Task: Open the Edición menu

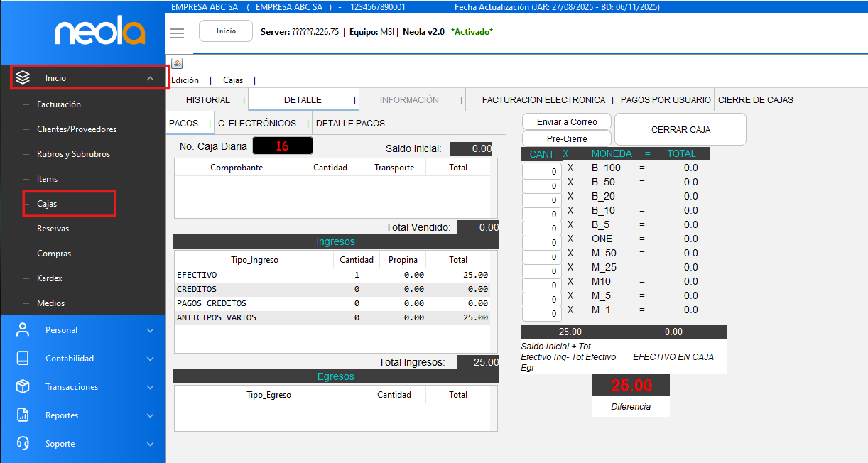Action: [185, 80]
